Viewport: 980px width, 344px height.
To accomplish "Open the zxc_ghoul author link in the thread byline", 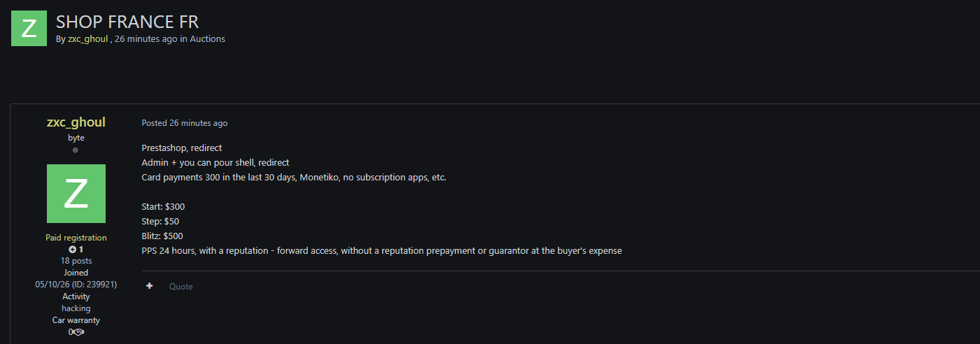I will pos(87,39).
